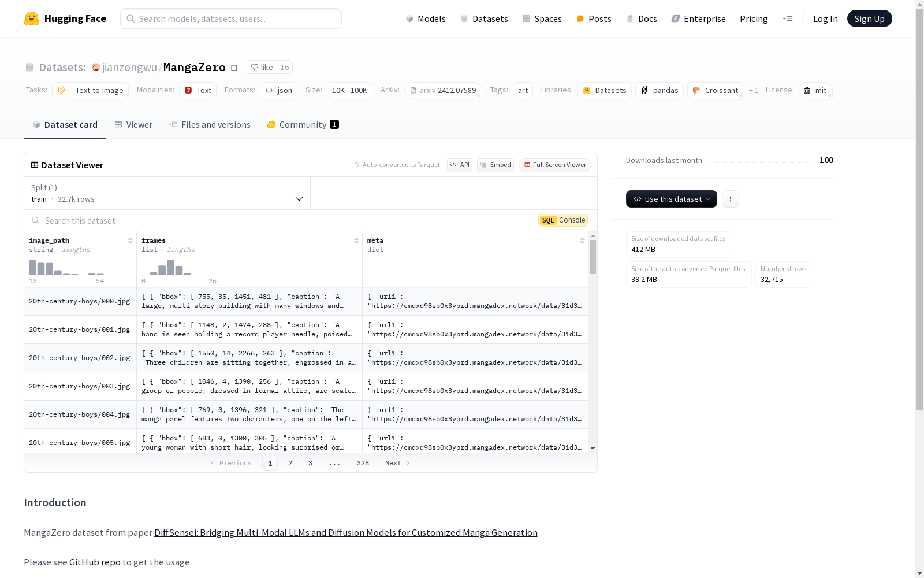Sort by the image_path column arrows
This screenshot has height=578, width=924.
(130, 240)
